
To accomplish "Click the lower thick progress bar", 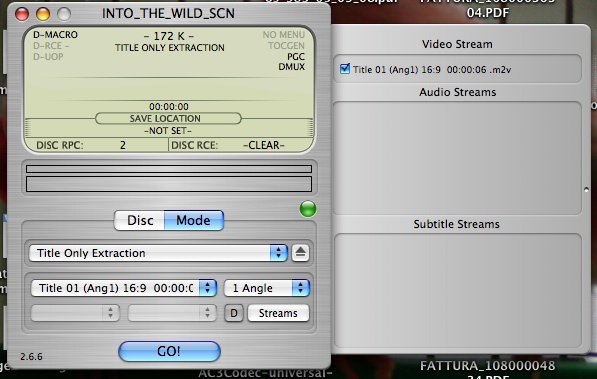I will (x=169, y=184).
